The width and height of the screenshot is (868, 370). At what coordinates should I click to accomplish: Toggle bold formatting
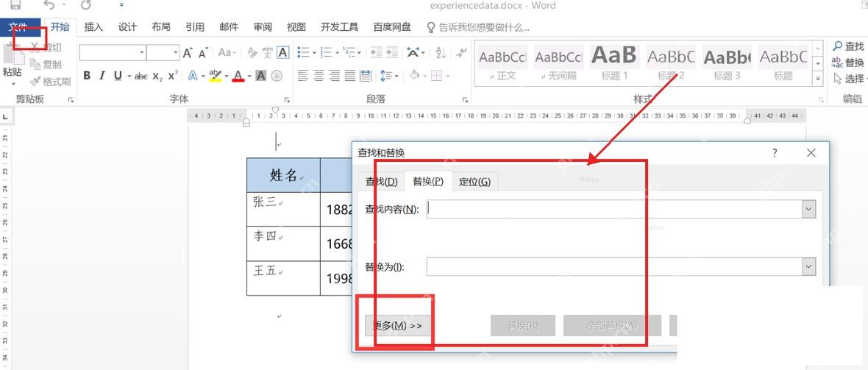coord(87,76)
